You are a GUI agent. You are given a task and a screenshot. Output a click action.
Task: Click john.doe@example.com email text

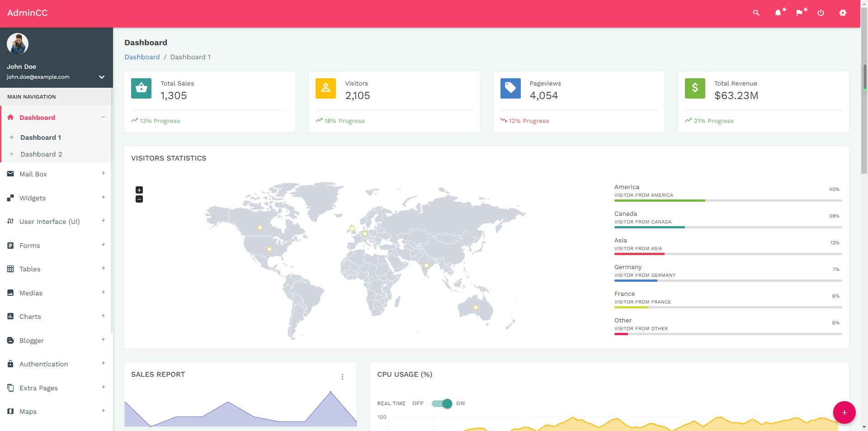(x=38, y=77)
